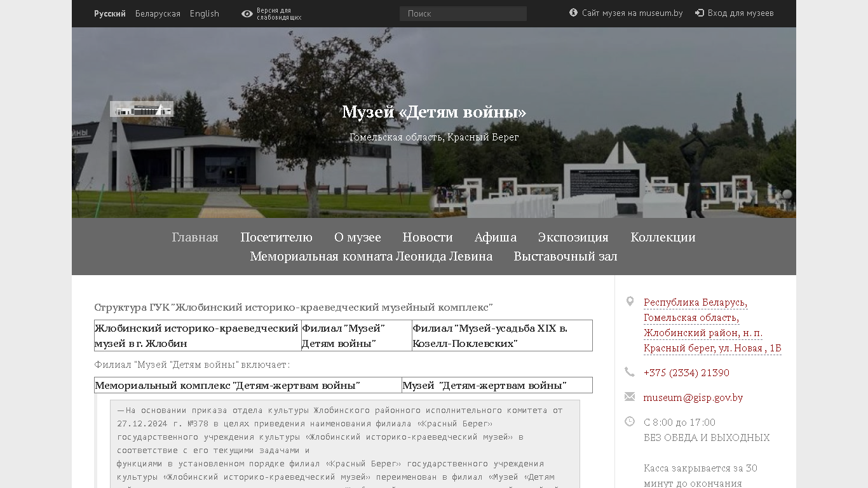Click the envelope icon by the email

coord(630,396)
